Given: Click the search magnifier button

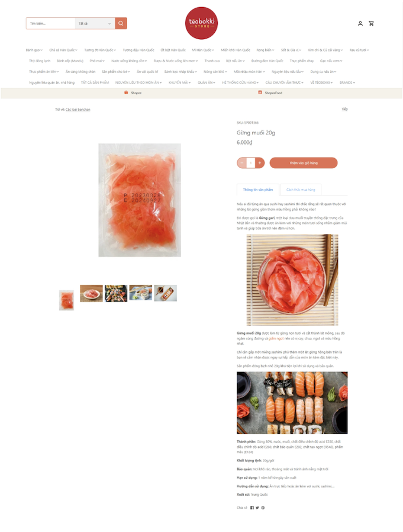Looking at the screenshot, I should click(121, 24).
